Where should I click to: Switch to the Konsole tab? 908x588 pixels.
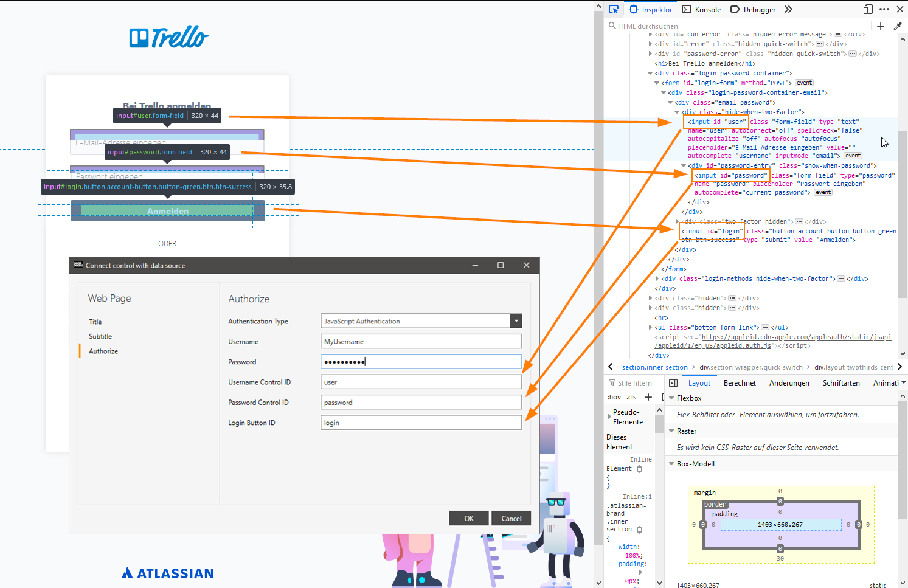pyautogui.click(x=701, y=9)
